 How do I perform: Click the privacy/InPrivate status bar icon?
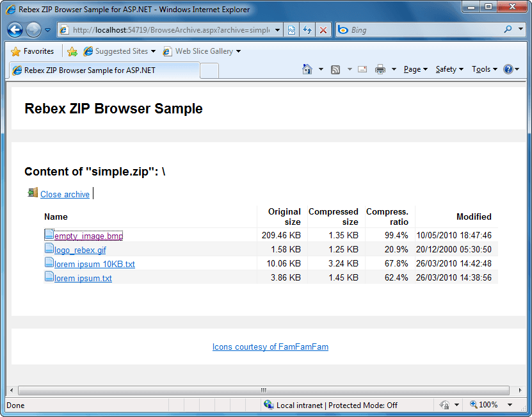click(444, 405)
